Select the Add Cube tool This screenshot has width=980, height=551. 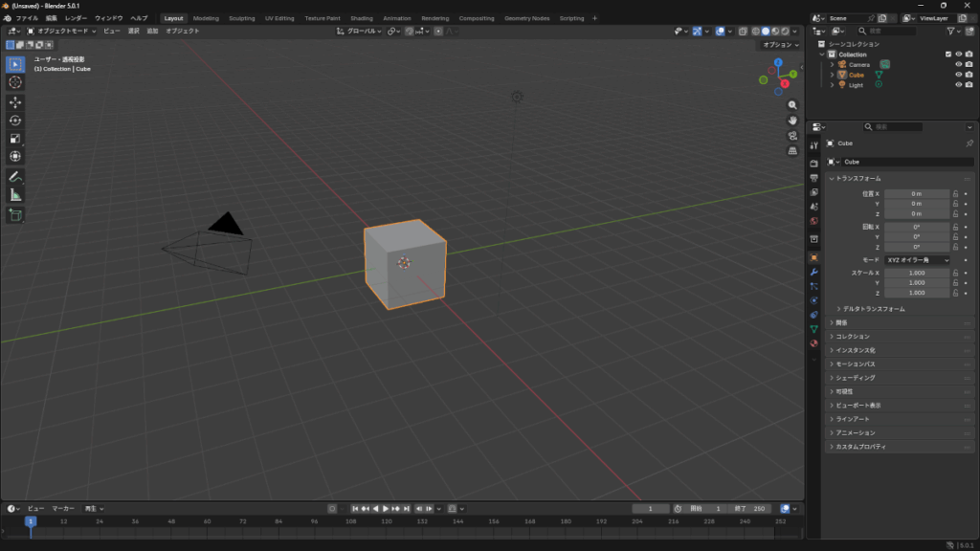click(15, 215)
